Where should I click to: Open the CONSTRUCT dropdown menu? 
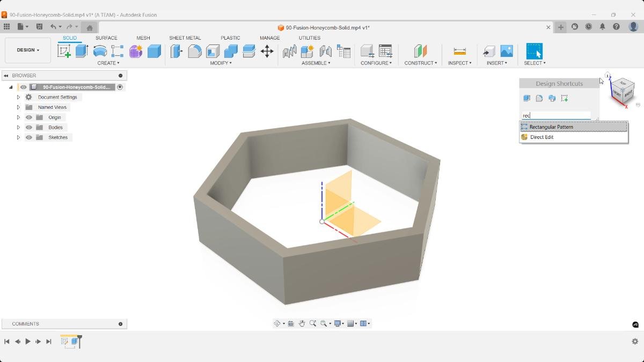click(421, 63)
